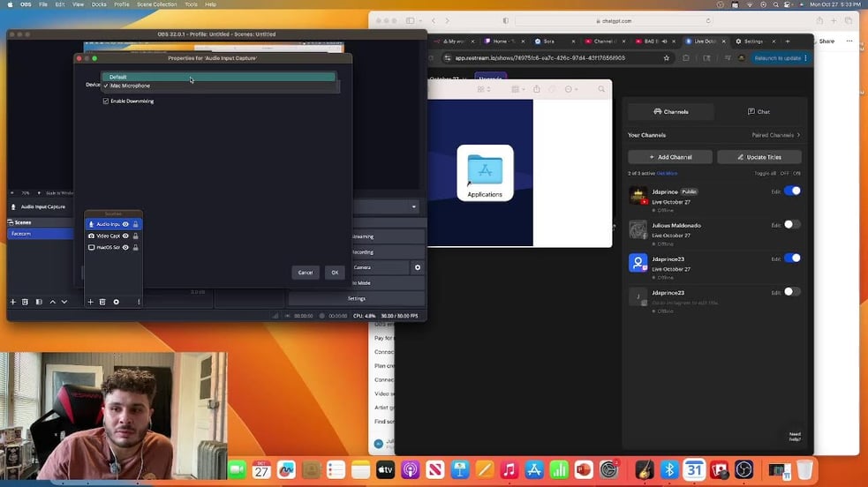Switch to the Settings browser tab
Screen dimensions: 868x487
tap(753, 41)
